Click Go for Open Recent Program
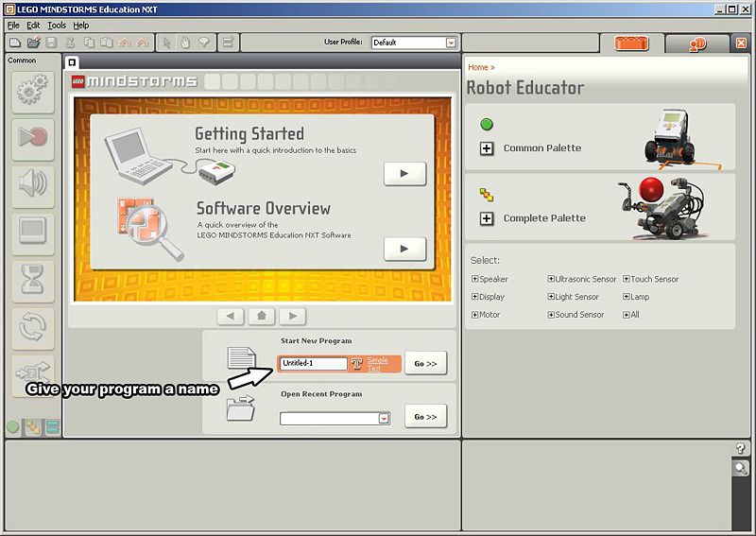 pyautogui.click(x=426, y=416)
